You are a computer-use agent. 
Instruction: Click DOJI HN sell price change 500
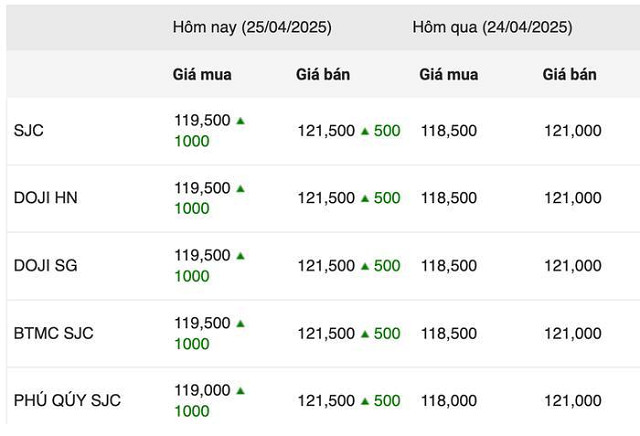[387, 198]
